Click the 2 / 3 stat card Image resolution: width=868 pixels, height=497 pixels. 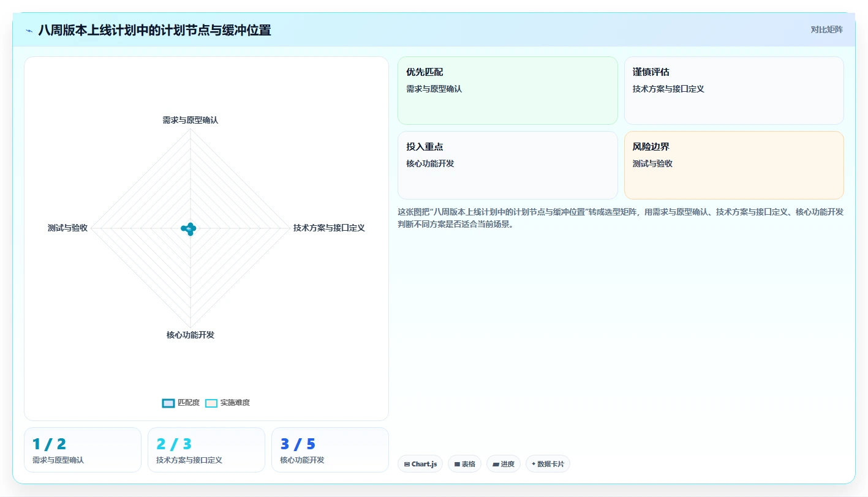tap(206, 450)
